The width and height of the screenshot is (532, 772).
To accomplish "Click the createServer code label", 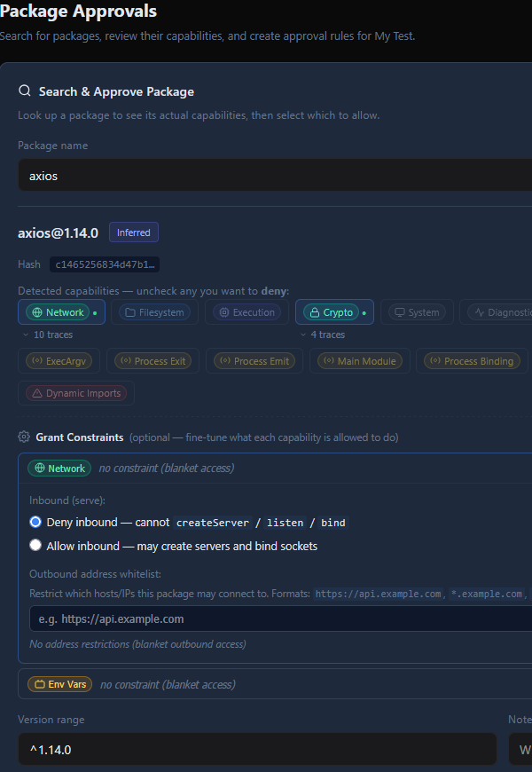I will (213, 523).
